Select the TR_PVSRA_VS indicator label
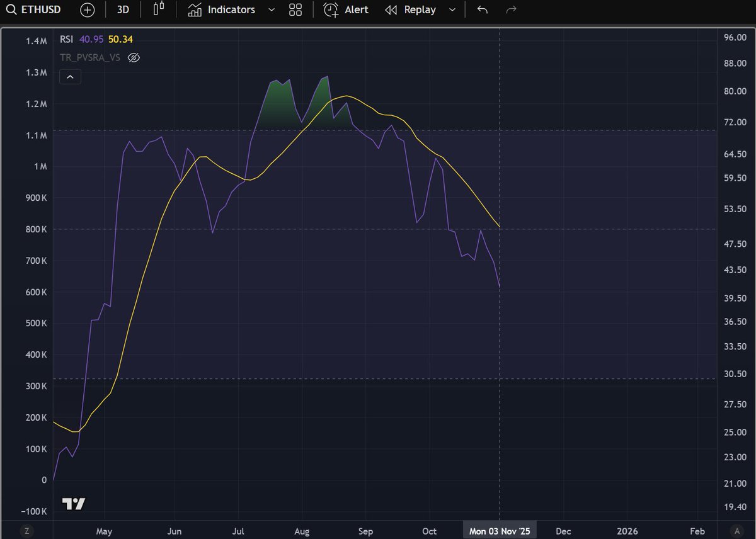756x539 pixels. [x=90, y=58]
